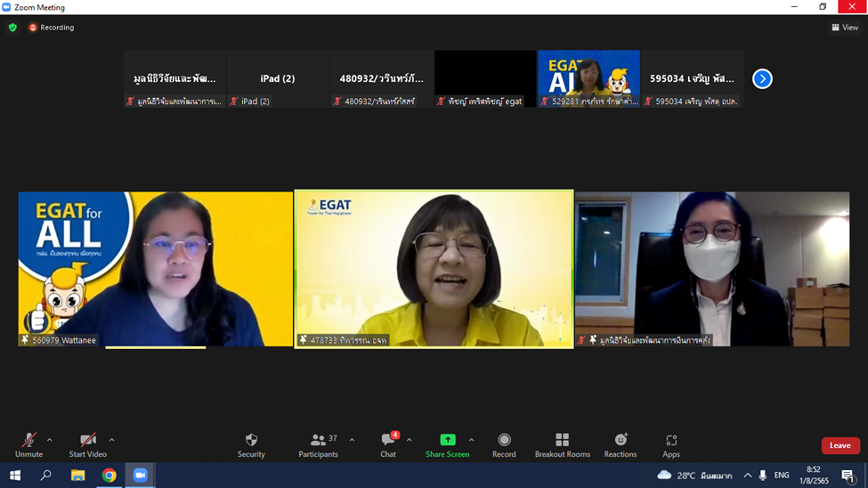Select the first top-strip thumbnail มูลนิธิวิจัยและพัฒ...
Screen dimensions: 868x488
(x=174, y=78)
